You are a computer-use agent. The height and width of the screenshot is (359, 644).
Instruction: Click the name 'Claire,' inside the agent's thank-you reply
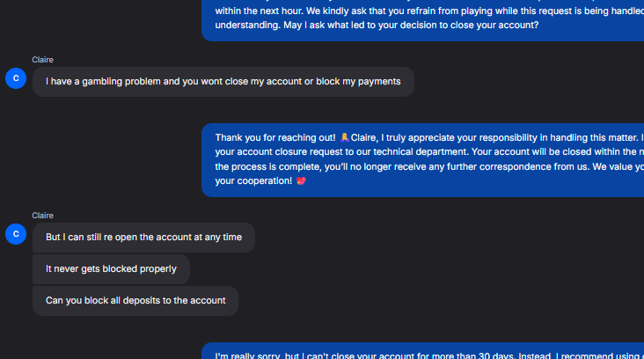(x=364, y=137)
